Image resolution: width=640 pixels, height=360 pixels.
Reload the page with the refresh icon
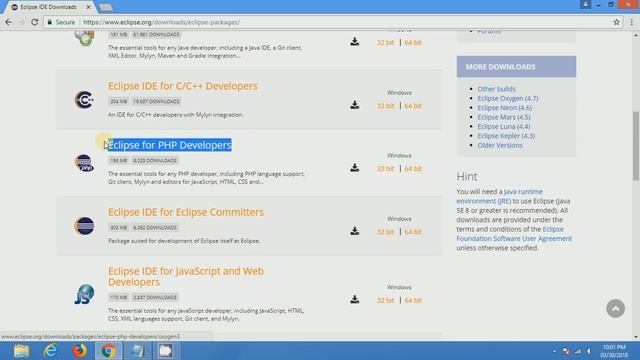[x=35, y=22]
